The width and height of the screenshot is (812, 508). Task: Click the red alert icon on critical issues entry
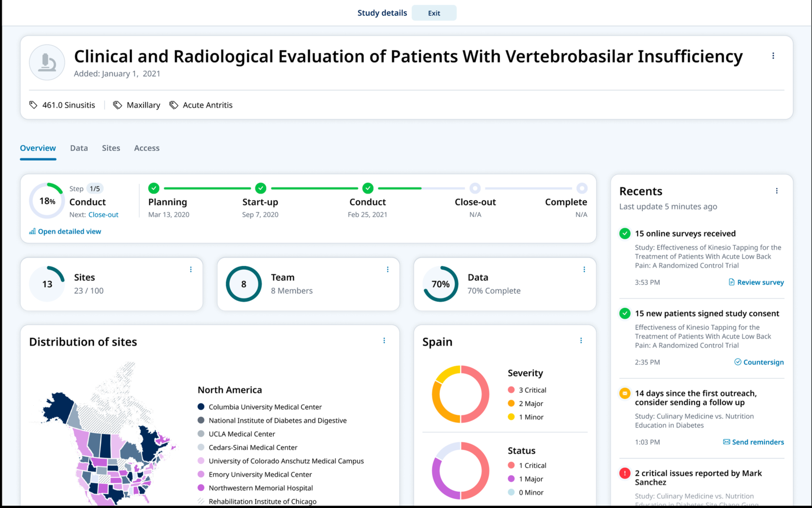tap(625, 473)
